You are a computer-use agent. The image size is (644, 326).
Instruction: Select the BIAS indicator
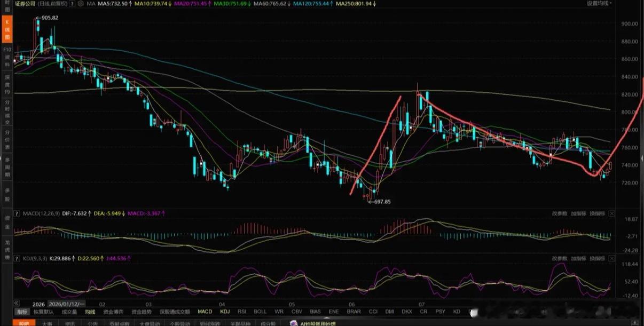click(315, 312)
